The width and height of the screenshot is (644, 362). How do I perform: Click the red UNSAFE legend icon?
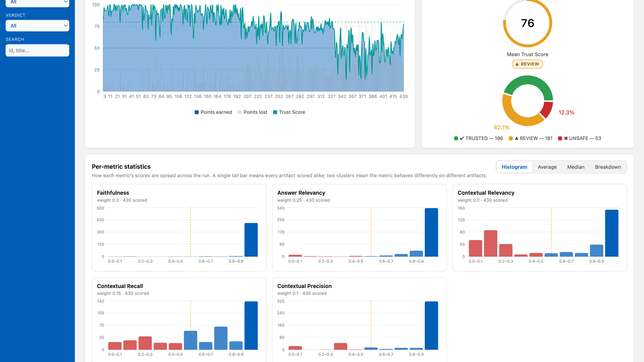tap(560, 138)
